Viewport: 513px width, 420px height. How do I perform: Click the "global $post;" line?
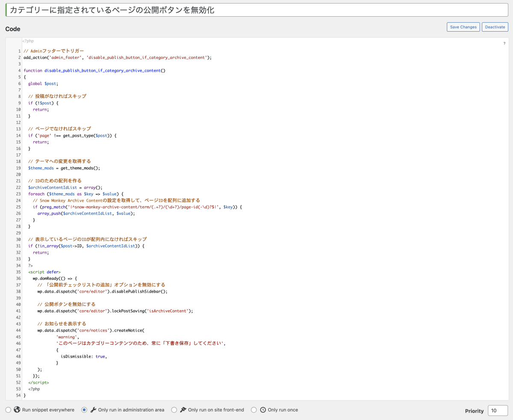tap(43, 83)
